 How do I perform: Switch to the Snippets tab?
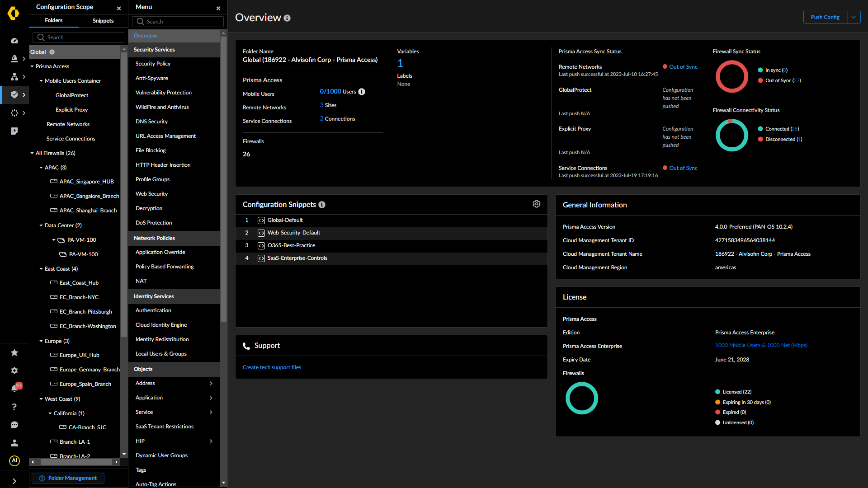point(103,21)
